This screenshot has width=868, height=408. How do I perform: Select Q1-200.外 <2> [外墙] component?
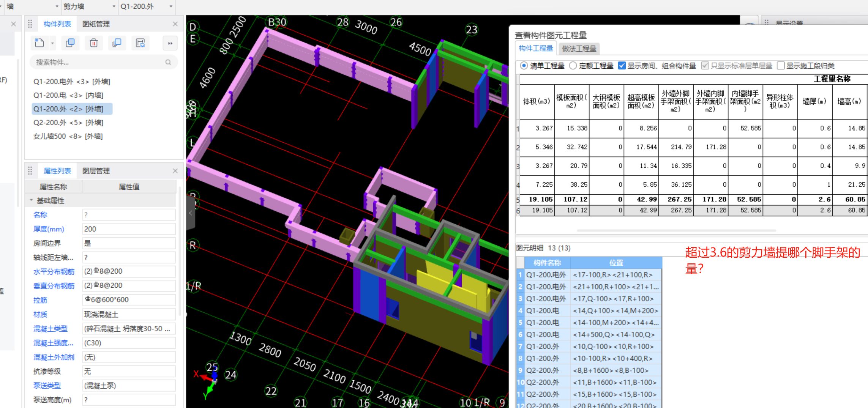pyautogui.click(x=72, y=109)
